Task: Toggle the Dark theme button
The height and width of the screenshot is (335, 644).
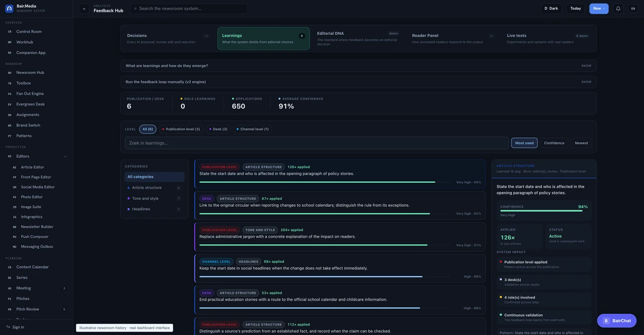Action: click(x=551, y=9)
